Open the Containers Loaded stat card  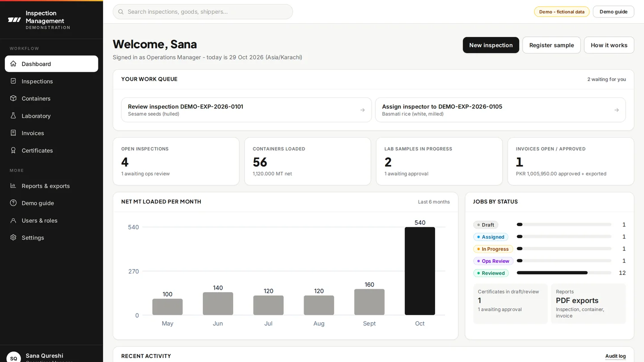(x=308, y=161)
